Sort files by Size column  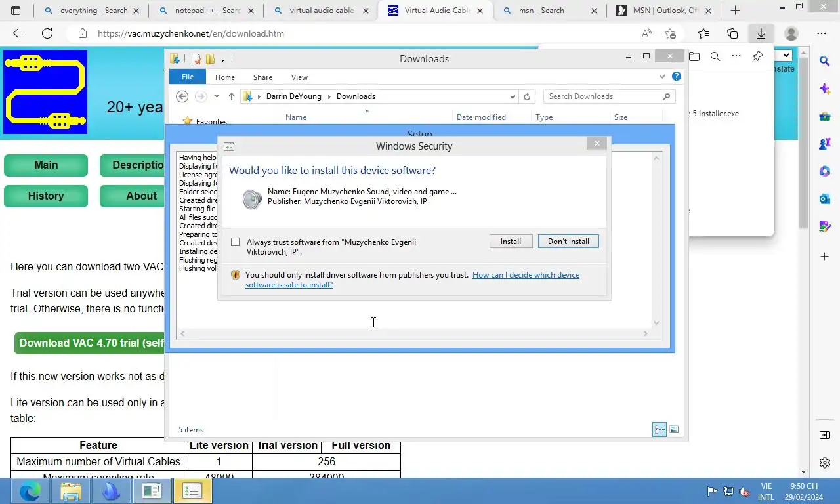621,117
